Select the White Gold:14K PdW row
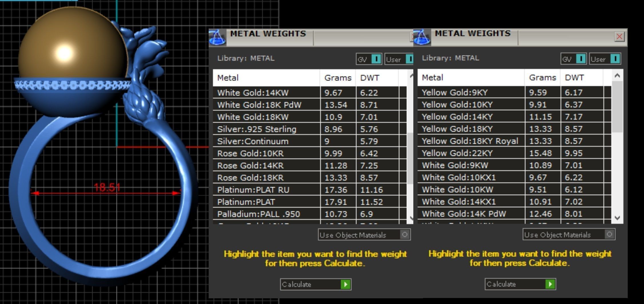 point(515,214)
